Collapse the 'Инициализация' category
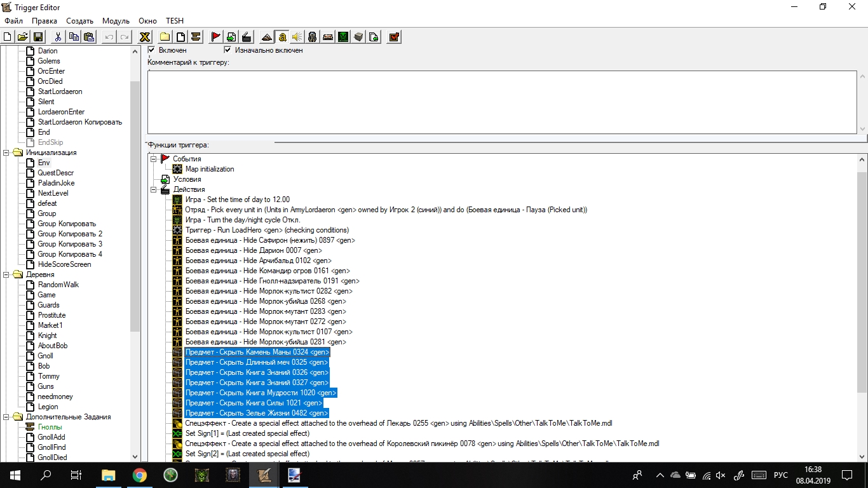Screen dimensions: 868x488 (x=7, y=152)
